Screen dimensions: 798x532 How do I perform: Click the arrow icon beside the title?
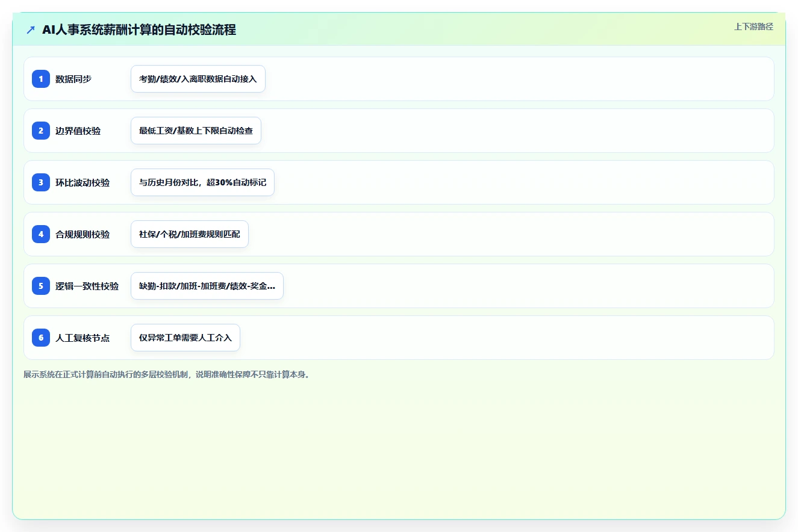(x=31, y=29)
